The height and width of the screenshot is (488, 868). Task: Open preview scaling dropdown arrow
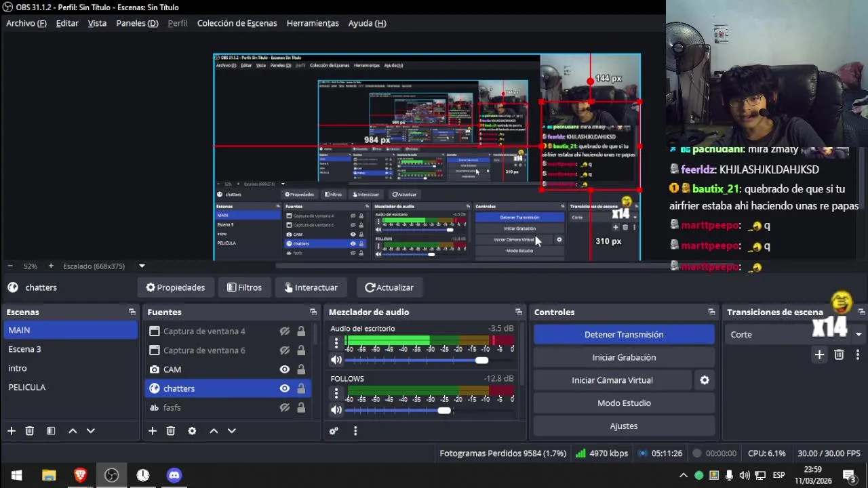[142, 266]
